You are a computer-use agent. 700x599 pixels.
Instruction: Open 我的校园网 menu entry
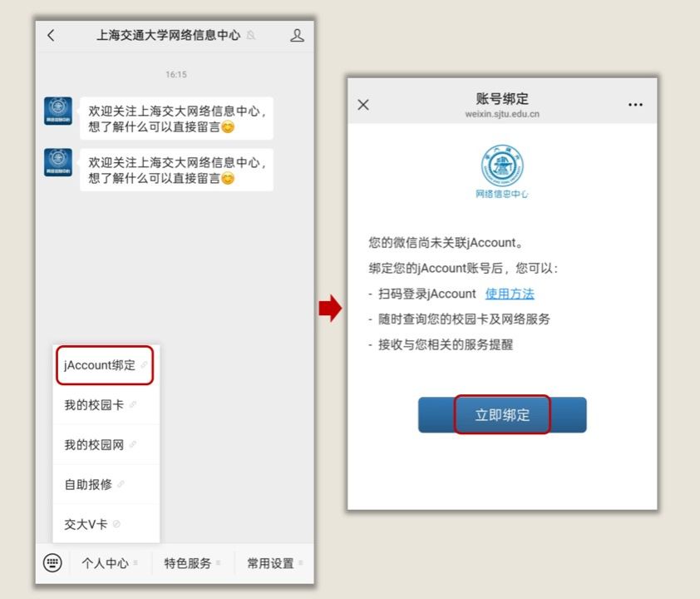pos(106,444)
